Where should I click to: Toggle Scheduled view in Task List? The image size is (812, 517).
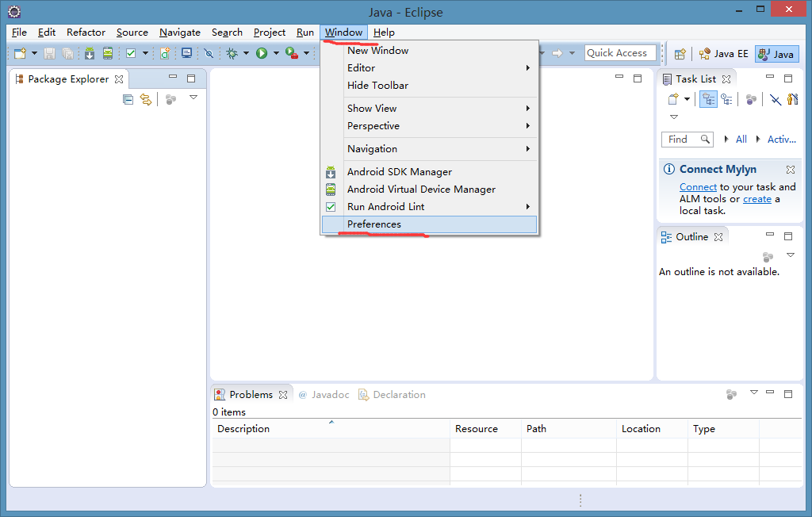pyautogui.click(x=726, y=99)
